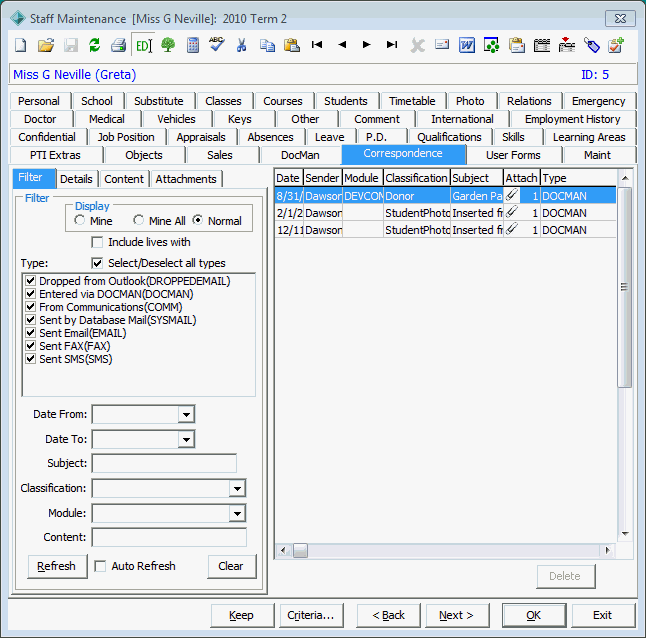
Task: Click the checklist with green plus icon
Action: (616, 45)
